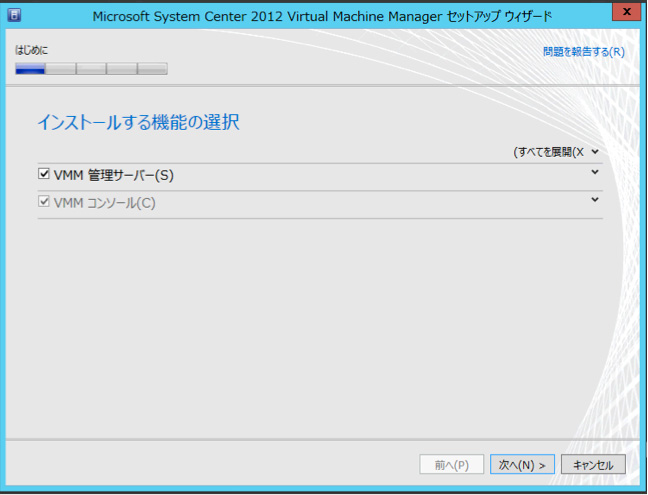Go forward with 次へ(N) button
648x495 pixels.
[522, 465]
